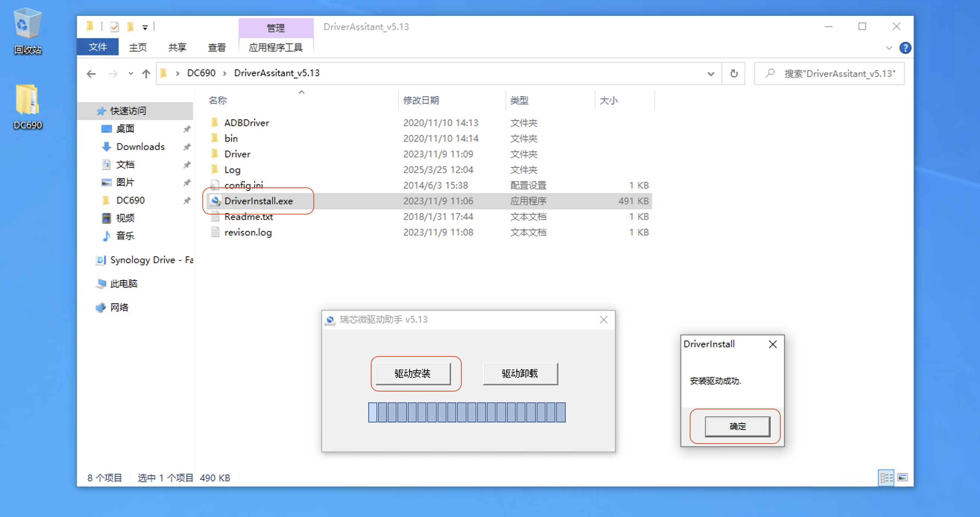The width and height of the screenshot is (980, 517).
Task: Open the recent locations dropdown arrow
Action: point(131,73)
